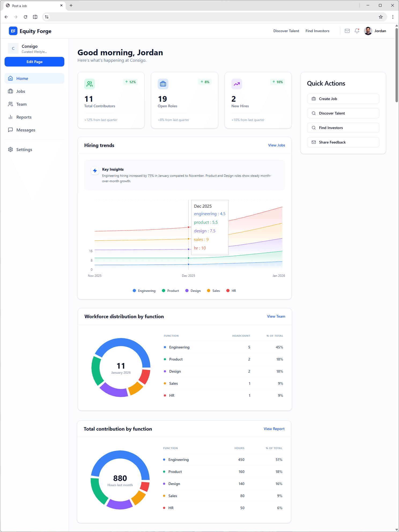Image resolution: width=399 pixels, height=532 pixels.
Task: Open Settings in sidebar
Action: [34, 149]
